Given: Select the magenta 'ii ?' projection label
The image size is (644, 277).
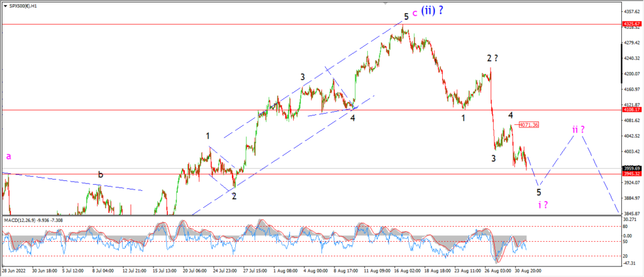Looking at the screenshot, I should click(579, 129).
